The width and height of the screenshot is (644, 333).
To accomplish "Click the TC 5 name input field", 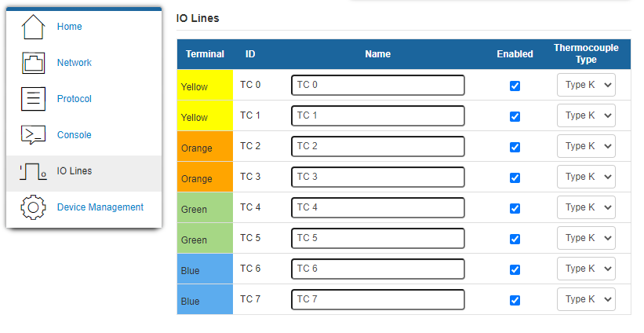I will pos(377,238).
